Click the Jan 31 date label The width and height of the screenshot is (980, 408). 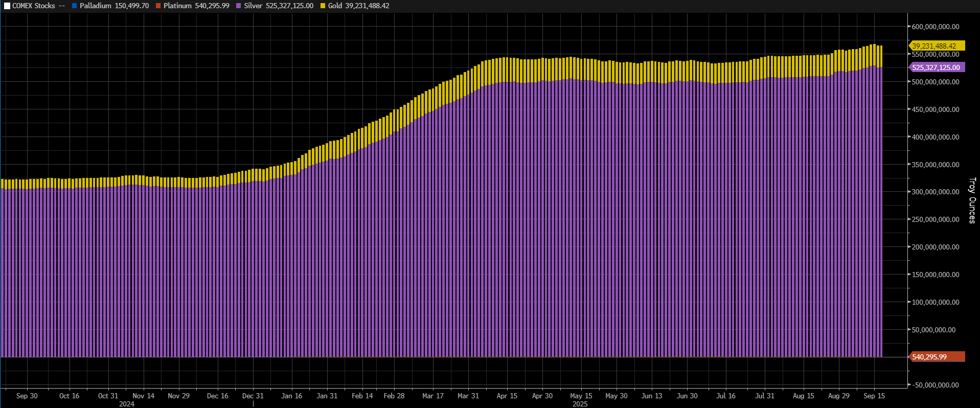(x=327, y=396)
